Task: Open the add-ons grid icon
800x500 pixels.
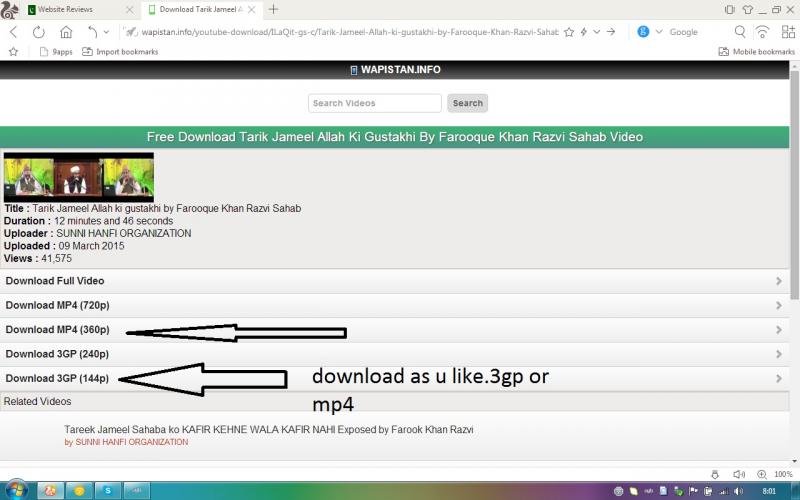Action: point(788,32)
